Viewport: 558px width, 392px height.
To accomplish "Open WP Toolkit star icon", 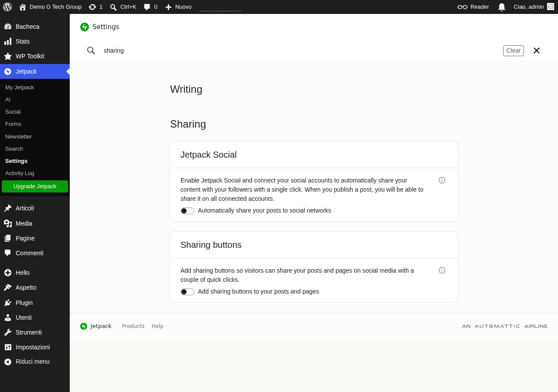I will (8, 56).
